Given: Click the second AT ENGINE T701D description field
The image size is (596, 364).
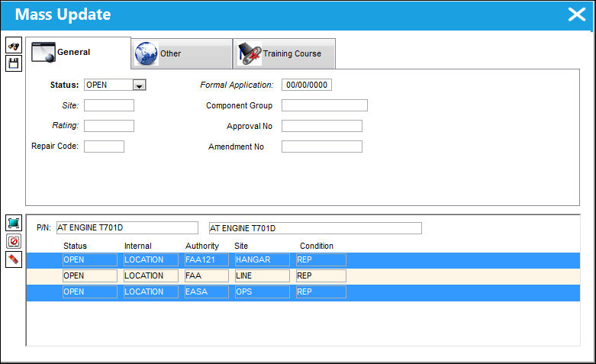Looking at the screenshot, I should click(x=315, y=228).
